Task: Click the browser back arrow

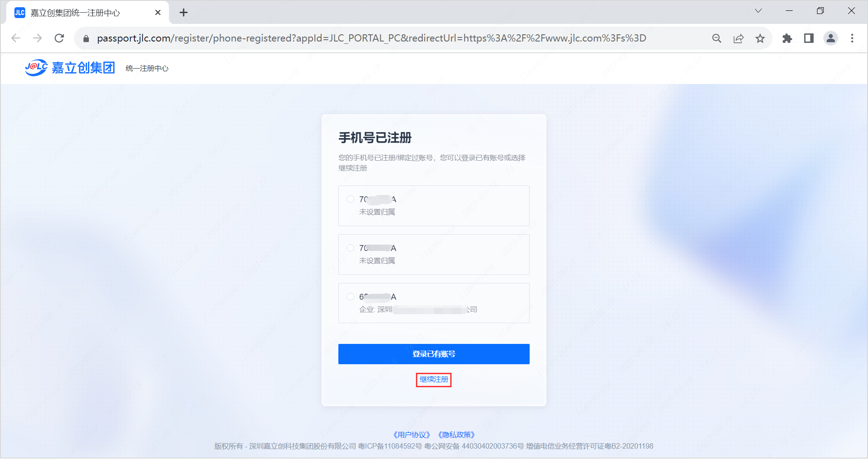Action: tap(16, 38)
